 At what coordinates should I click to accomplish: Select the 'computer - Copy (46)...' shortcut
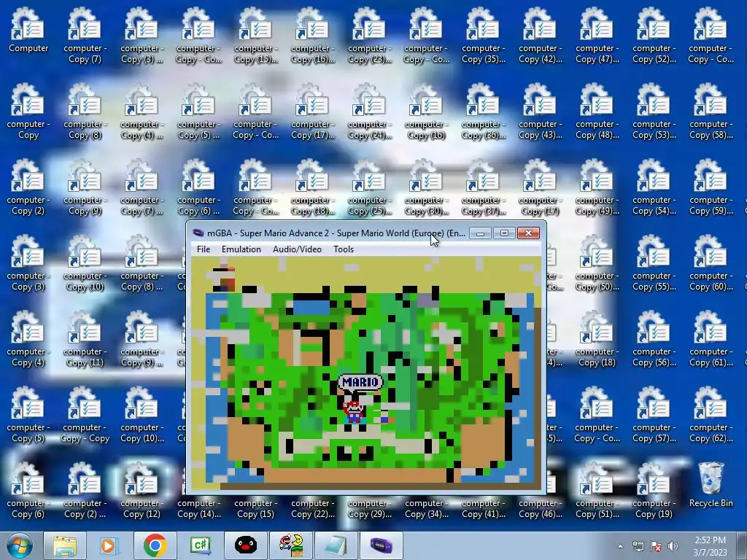[x=541, y=508]
